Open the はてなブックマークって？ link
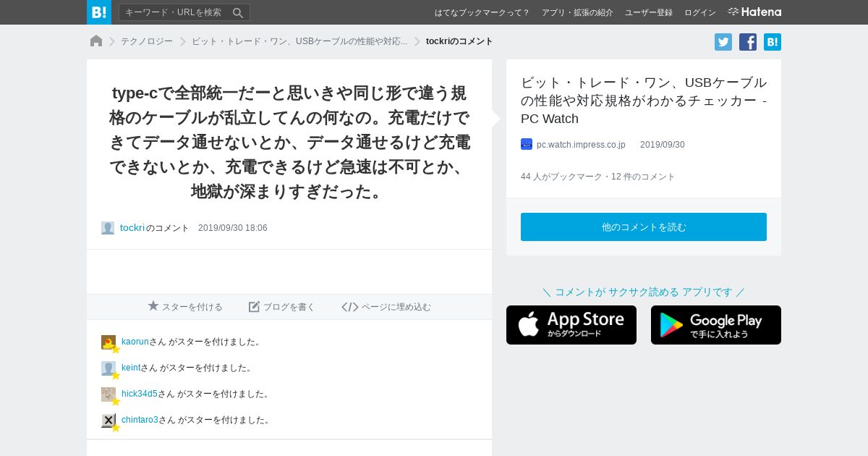Screen dimensions: 868x456 (x=482, y=12)
